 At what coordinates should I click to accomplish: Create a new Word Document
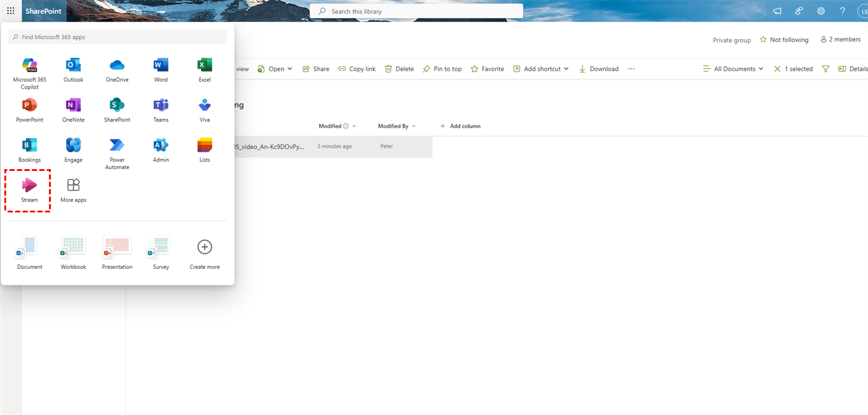click(x=30, y=253)
